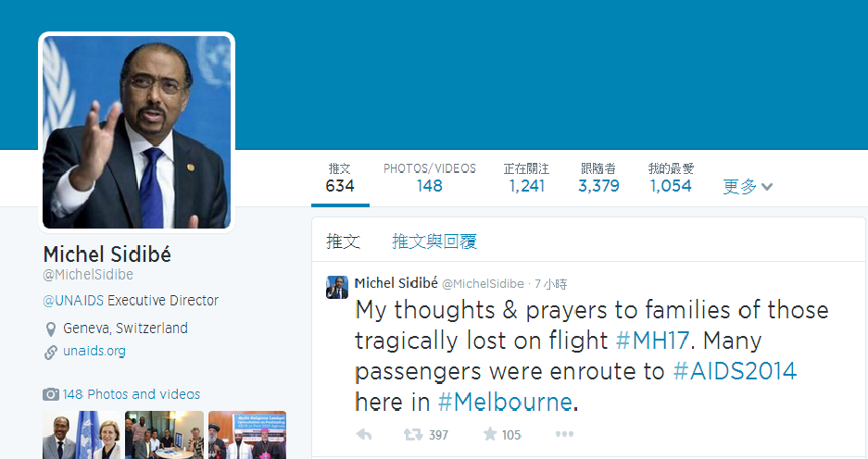Open the large Michel Sidibé profile photo
The width and height of the screenshot is (868, 459).
(136, 131)
